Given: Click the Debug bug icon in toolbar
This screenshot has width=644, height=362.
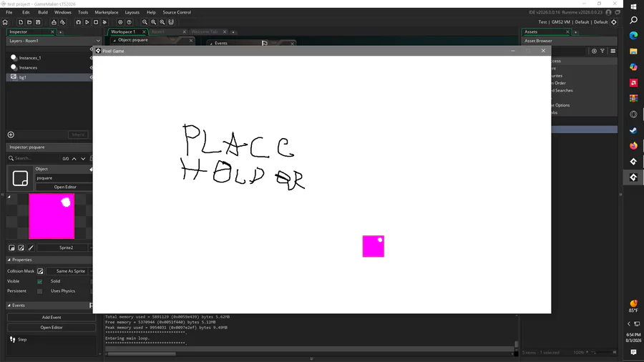Looking at the screenshot, I should click(x=79, y=22).
